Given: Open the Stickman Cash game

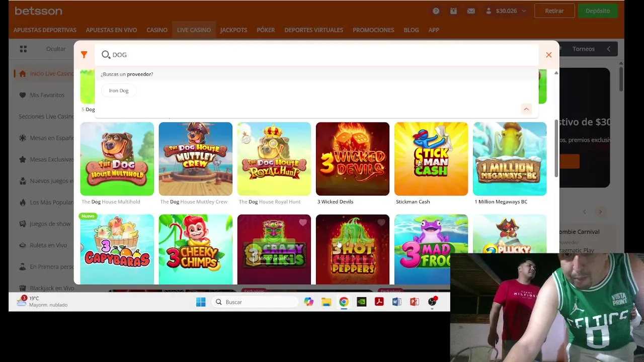Looking at the screenshot, I should (431, 159).
